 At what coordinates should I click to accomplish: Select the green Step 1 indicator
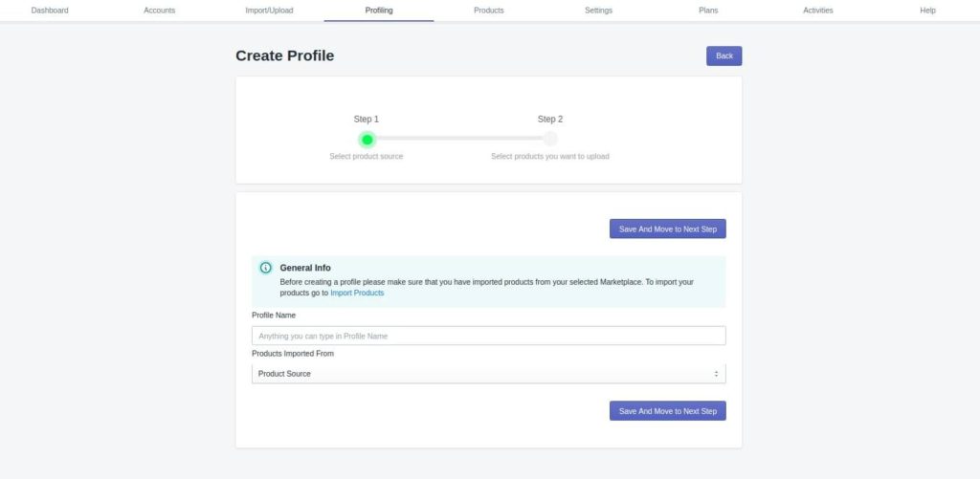click(x=367, y=140)
